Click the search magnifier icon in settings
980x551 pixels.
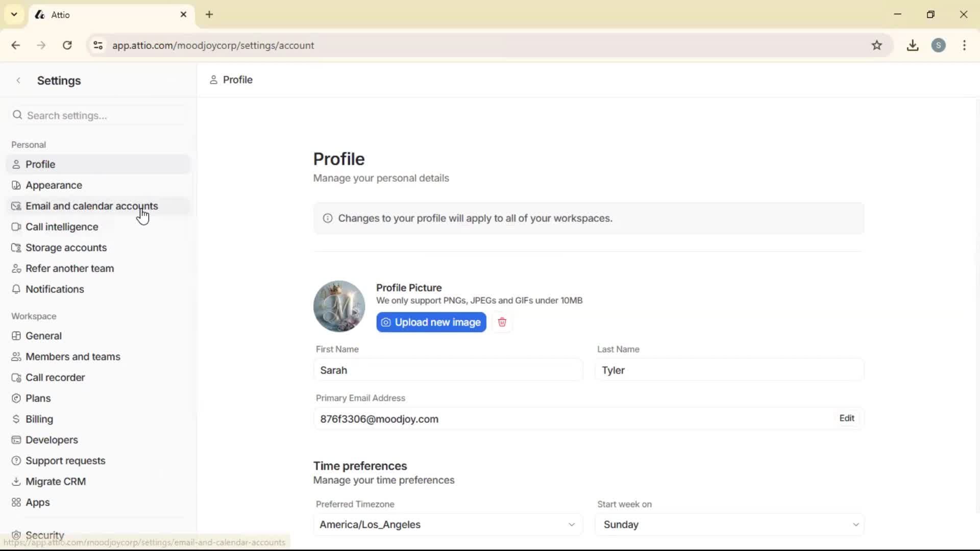[17, 115]
